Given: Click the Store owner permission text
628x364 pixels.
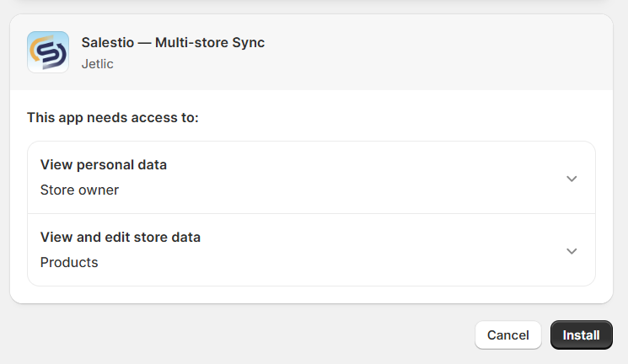Looking at the screenshot, I should pos(79,190).
